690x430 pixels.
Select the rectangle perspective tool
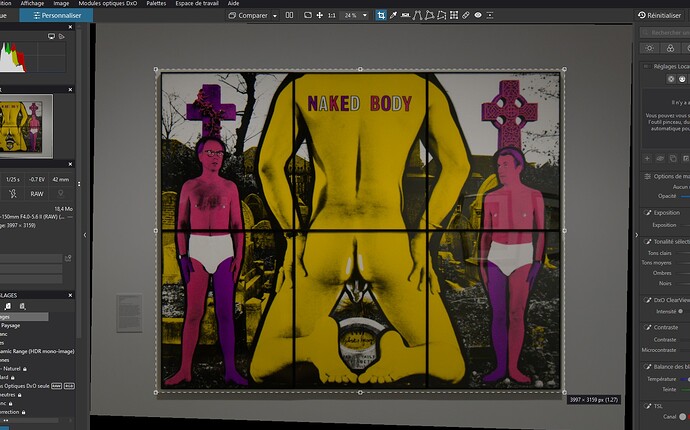click(x=429, y=15)
